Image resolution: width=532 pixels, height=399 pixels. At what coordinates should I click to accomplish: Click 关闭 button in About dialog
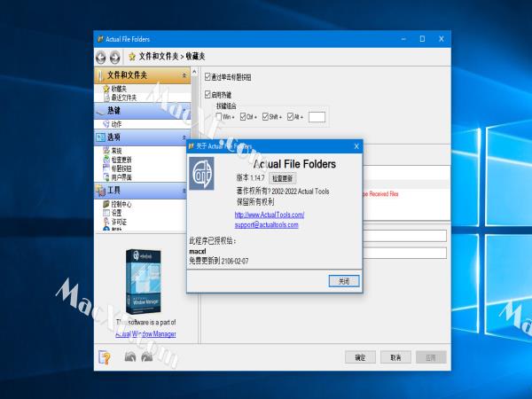point(344,281)
